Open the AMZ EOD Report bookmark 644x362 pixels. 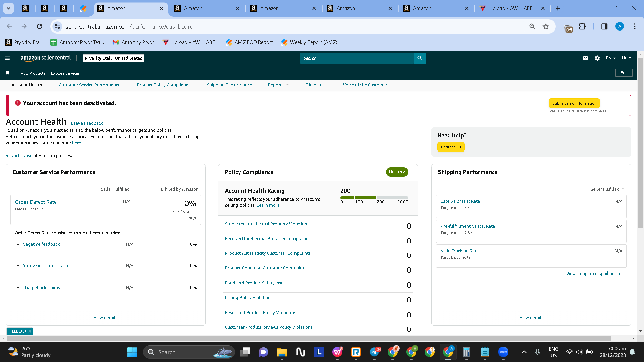249,42
